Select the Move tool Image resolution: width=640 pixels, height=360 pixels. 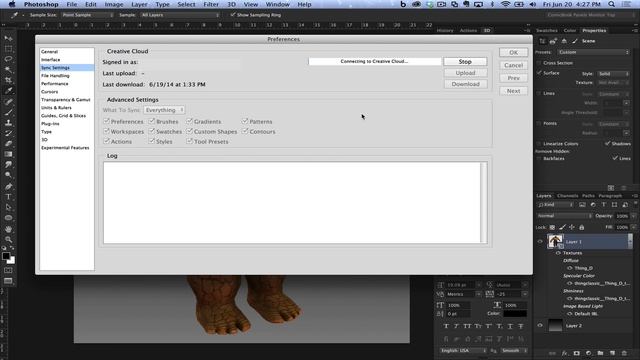pyautogui.click(x=8, y=38)
